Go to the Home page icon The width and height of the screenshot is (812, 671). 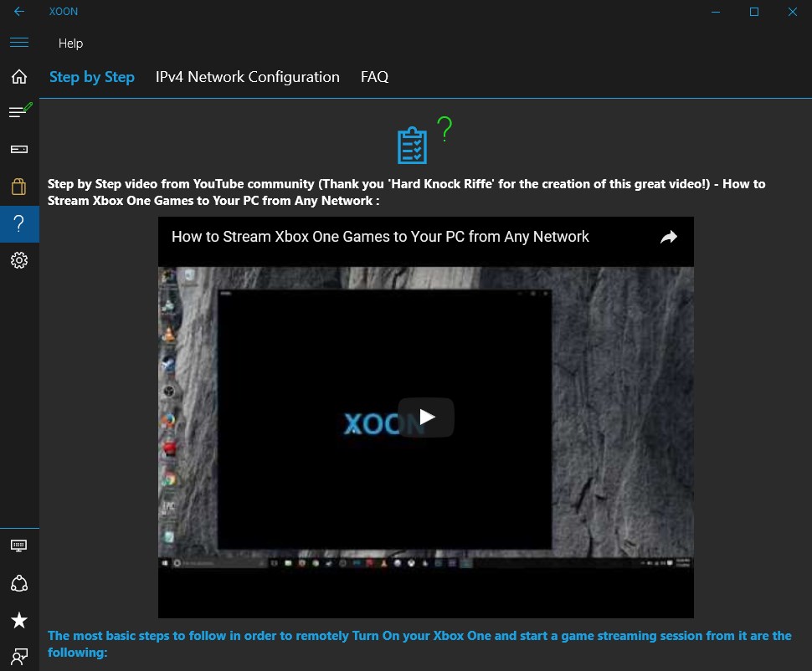pyautogui.click(x=19, y=77)
